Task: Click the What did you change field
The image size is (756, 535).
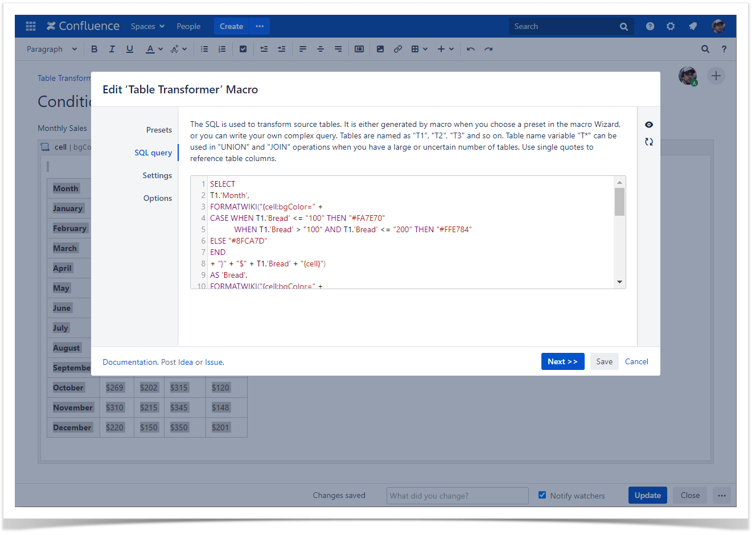Action: tap(457, 495)
